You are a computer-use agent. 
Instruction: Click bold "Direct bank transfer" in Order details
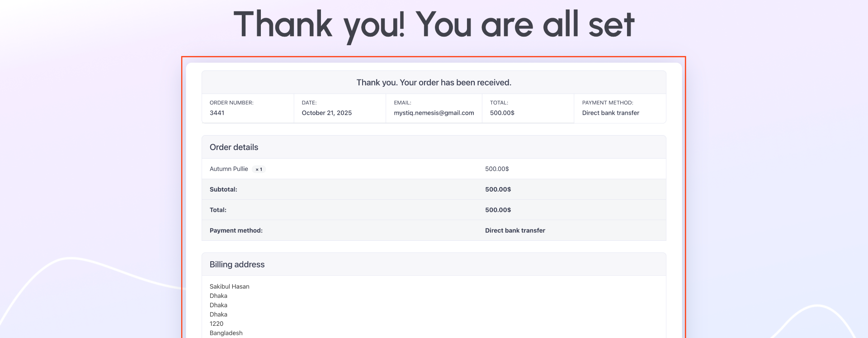[x=515, y=230]
